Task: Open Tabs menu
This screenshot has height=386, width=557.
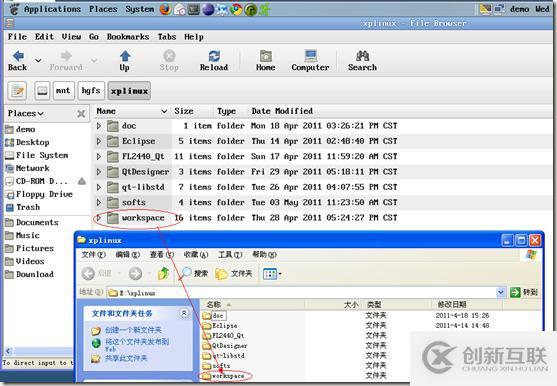Action: [167, 37]
